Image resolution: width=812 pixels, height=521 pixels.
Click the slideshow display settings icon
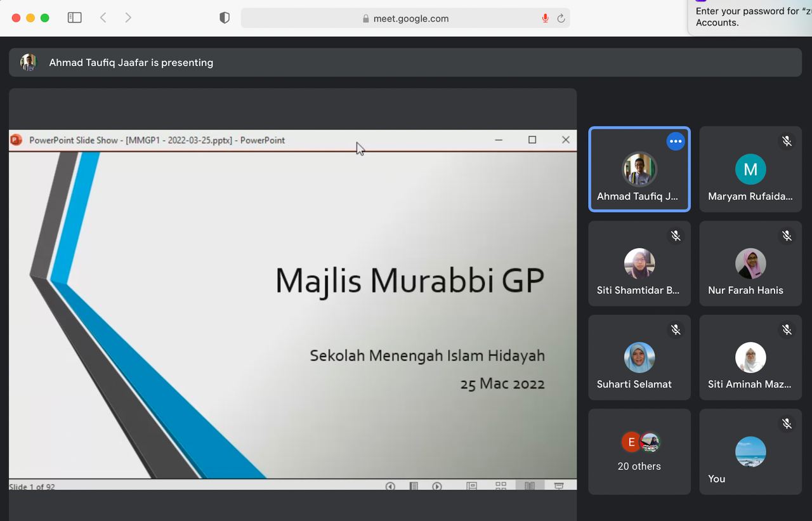(x=559, y=486)
